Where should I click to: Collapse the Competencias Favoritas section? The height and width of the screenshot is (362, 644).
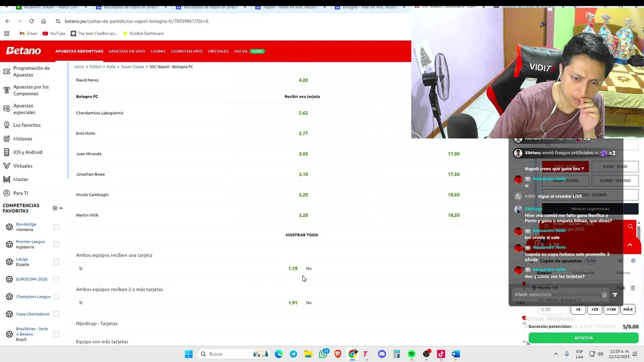point(61,208)
